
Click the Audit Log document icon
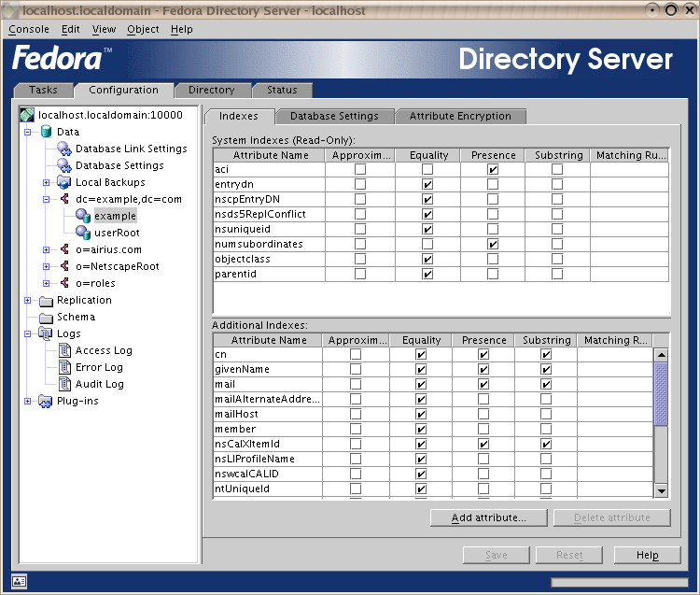65,384
